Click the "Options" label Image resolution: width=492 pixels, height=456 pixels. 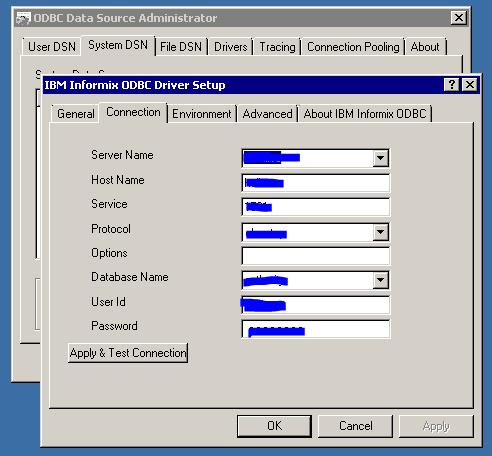click(109, 253)
